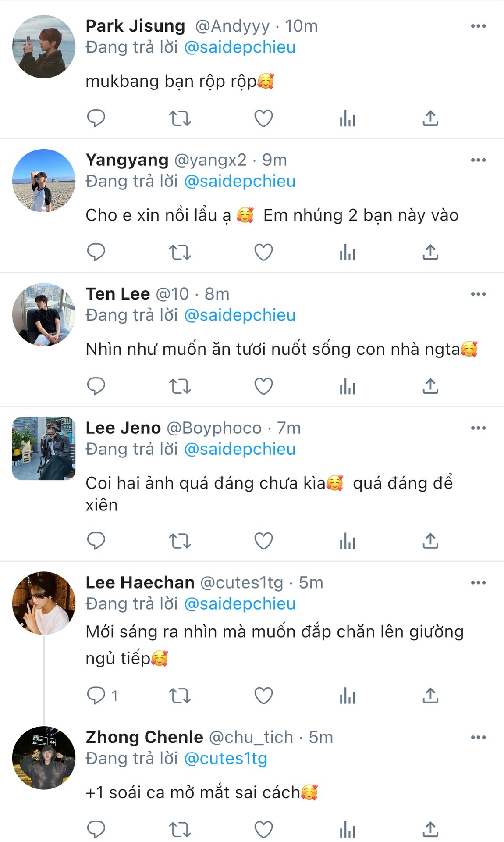
Task: Open Lee Jeno's square profile avatar
Action: click(44, 449)
